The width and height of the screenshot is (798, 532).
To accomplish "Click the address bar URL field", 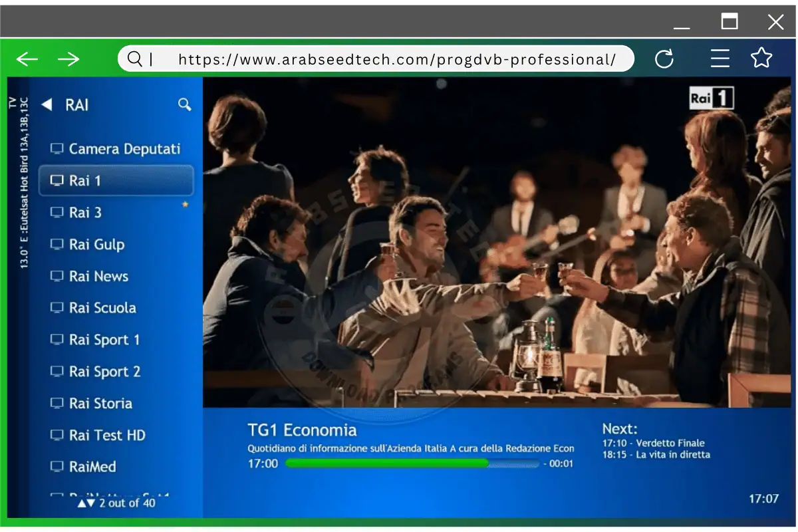I will 396,59.
